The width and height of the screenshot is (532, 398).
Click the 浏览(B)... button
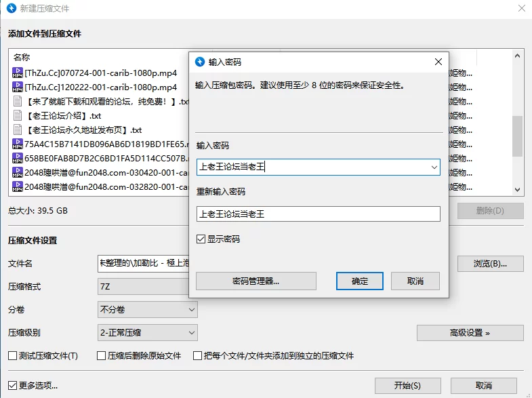point(490,264)
